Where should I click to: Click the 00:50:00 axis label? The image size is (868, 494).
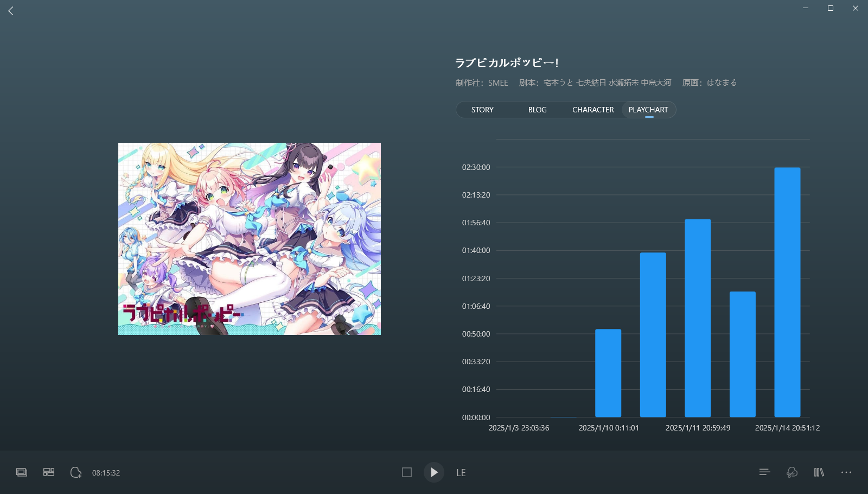pos(476,334)
